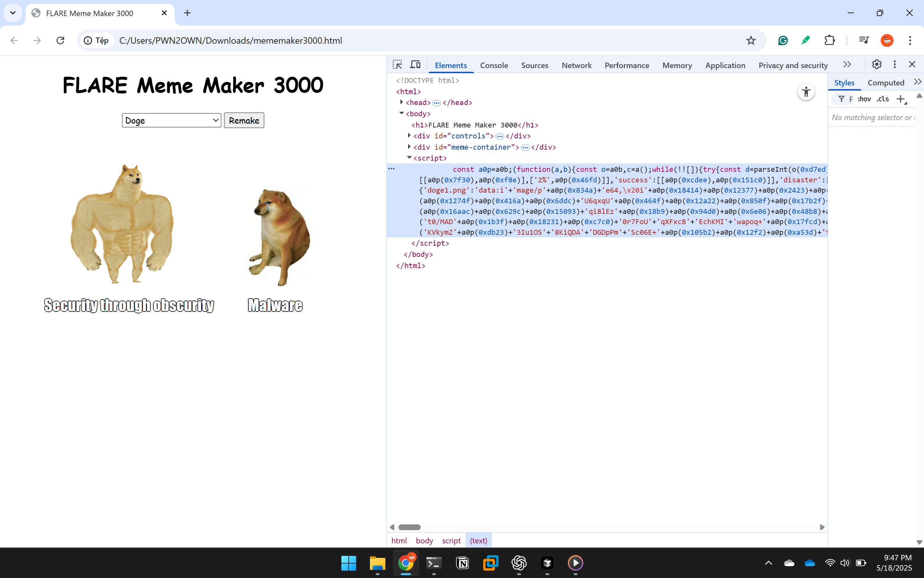Image resolution: width=924 pixels, height=578 pixels.
Task: Click the 'Security through obscurity' caption
Action: click(x=129, y=305)
